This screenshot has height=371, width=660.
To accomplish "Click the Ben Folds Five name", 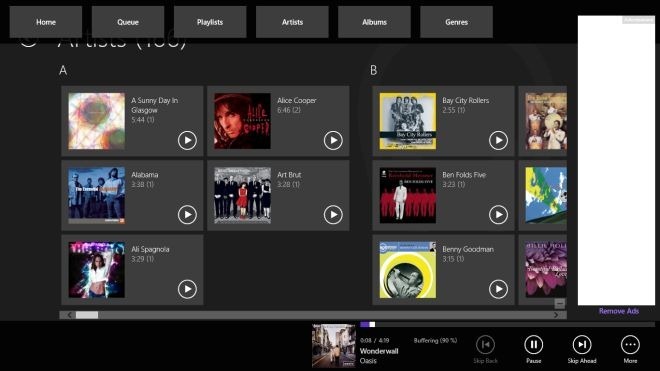I will (x=464, y=175).
